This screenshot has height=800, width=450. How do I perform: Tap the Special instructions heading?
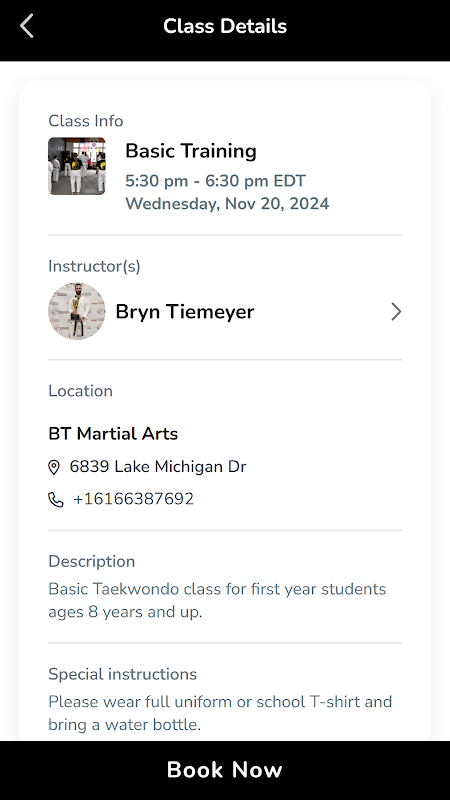pyautogui.click(x=122, y=674)
